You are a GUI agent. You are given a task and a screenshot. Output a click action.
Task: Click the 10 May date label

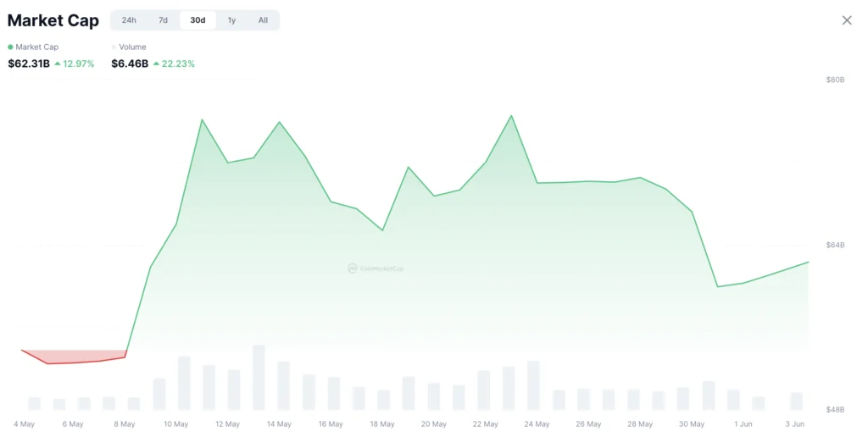tap(176, 424)
